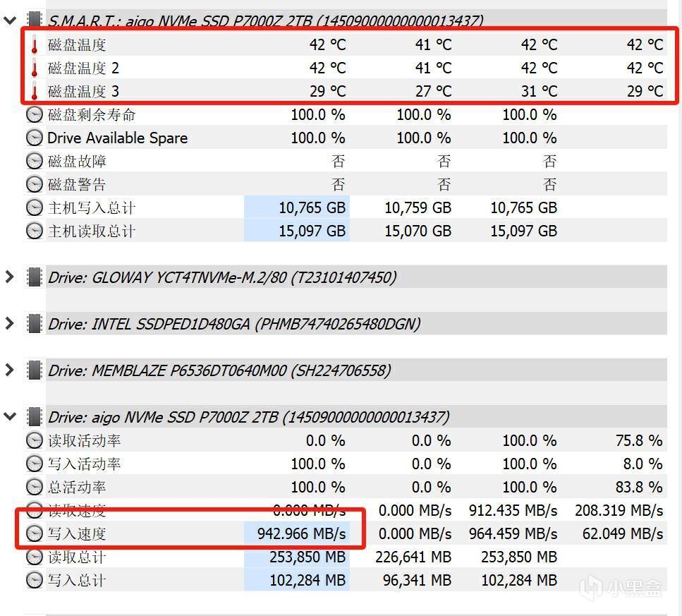The image size is (682, 616).
Task: Expand the Drive: INTEL SSDPED1D480GA section
Action: 10,324
